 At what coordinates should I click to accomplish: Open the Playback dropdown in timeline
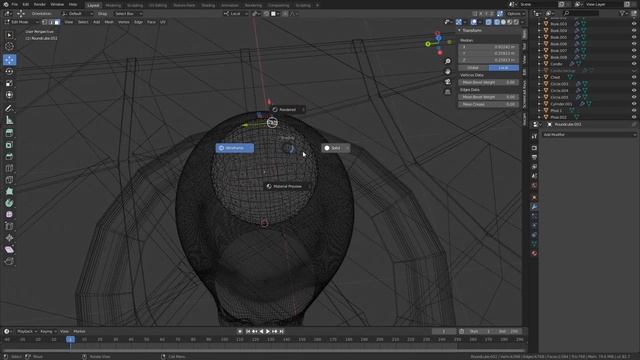point(27,331)
